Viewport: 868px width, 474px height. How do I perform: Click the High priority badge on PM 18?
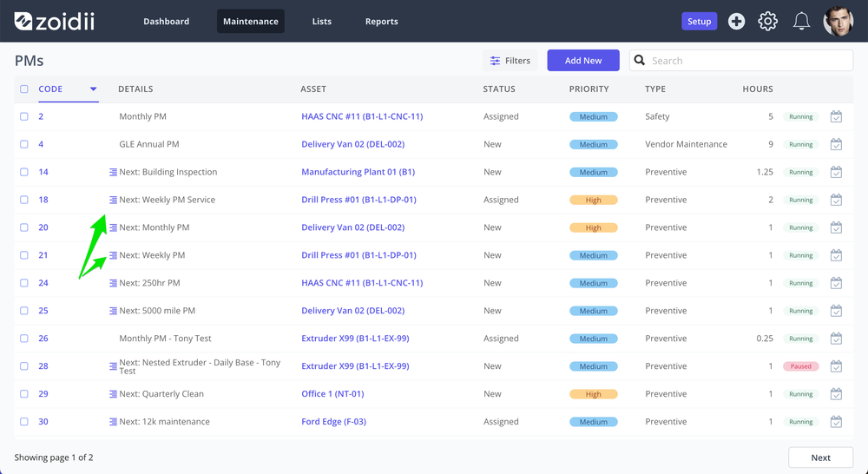(594, 200)
